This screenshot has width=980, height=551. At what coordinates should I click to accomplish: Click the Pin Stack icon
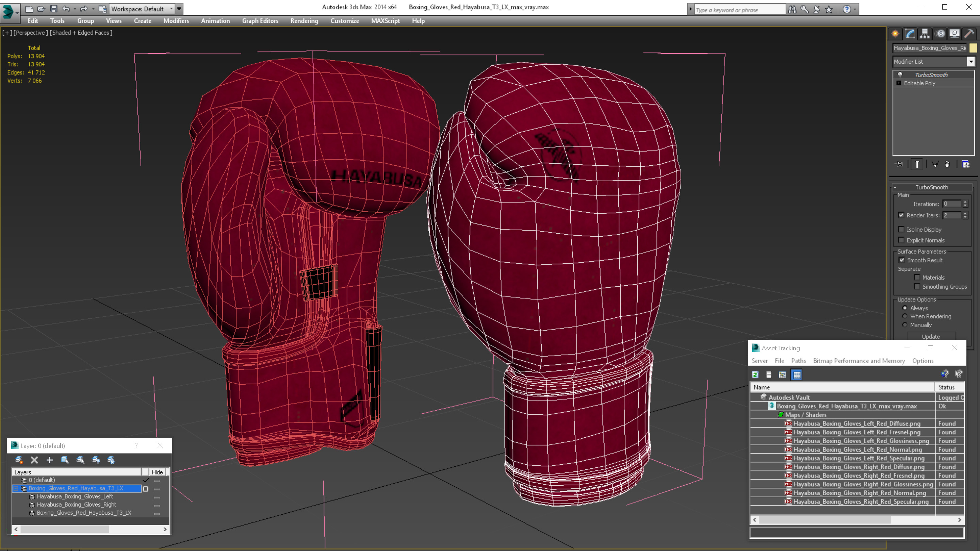[899, 164]
